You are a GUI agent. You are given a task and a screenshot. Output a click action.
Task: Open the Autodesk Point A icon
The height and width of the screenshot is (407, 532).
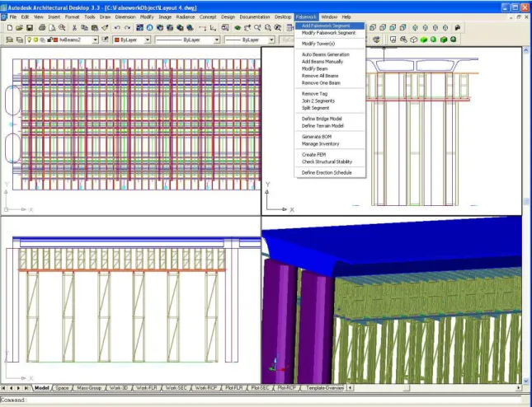[149, 28]
